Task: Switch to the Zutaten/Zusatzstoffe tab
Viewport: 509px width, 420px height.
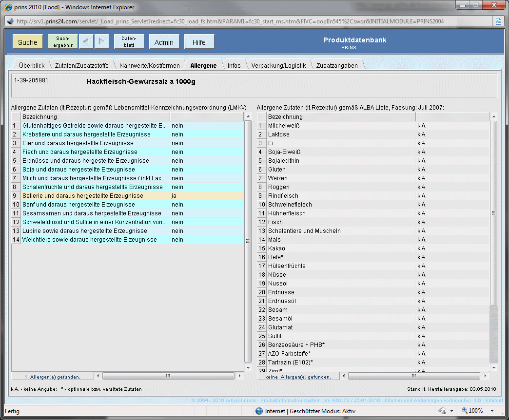Action: [82, 65]
